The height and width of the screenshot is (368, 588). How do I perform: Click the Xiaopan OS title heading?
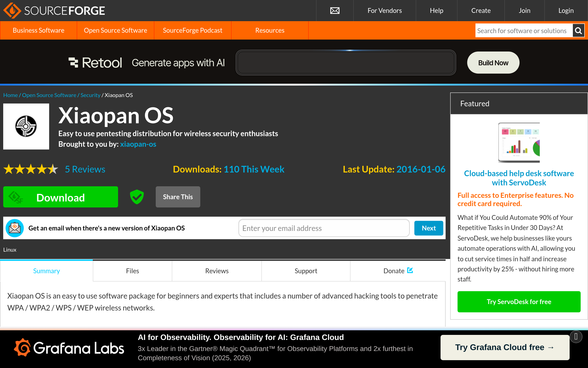click(116, 115)
